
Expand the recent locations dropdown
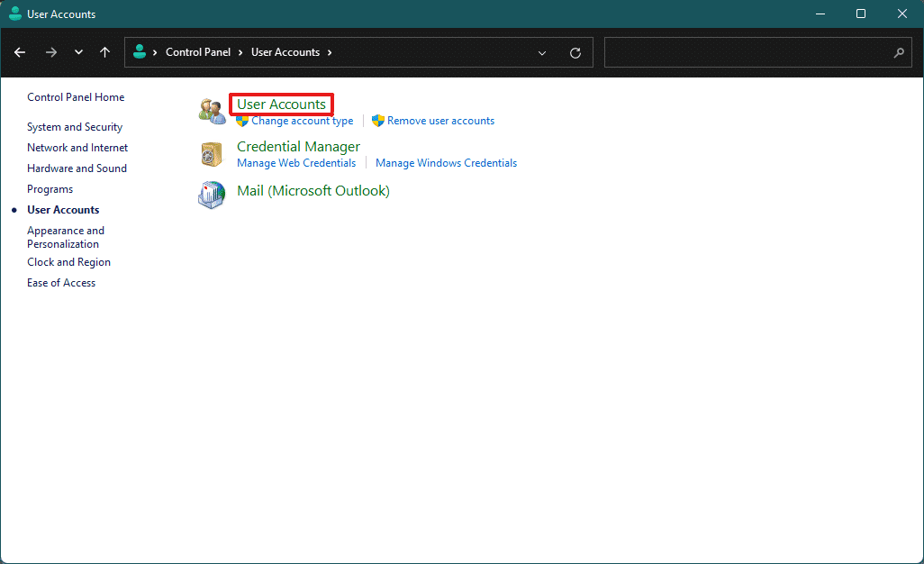[x=78, y=52]
